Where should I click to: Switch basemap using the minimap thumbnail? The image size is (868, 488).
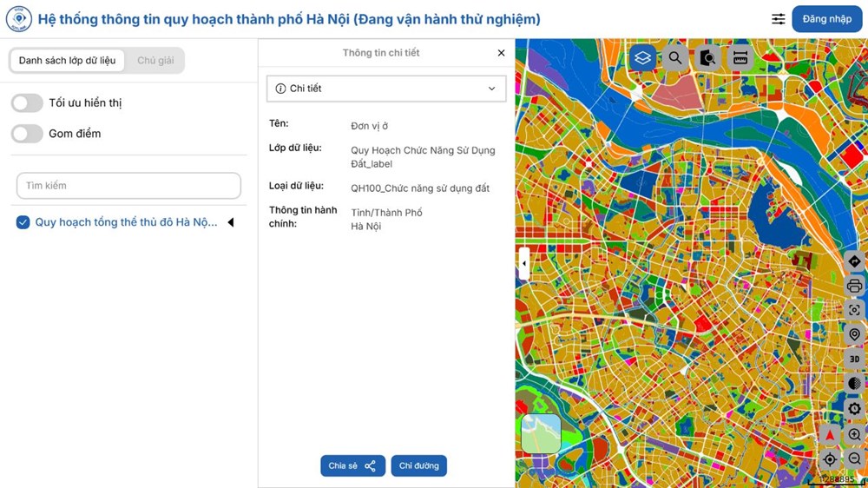541,434
